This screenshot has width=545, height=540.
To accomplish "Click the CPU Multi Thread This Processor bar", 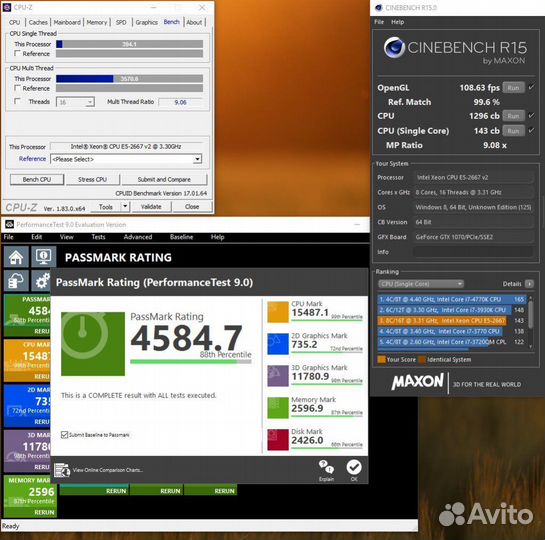I will pos(129,79).
